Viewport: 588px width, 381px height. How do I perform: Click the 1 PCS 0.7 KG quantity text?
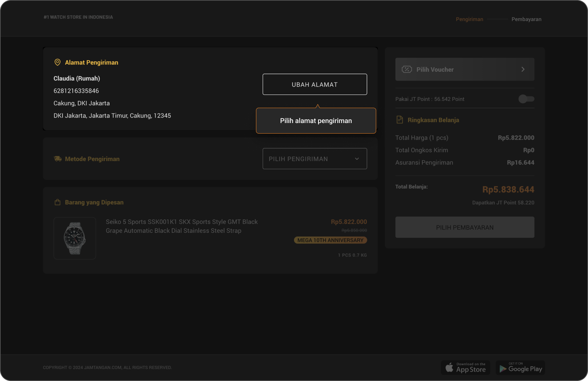pos(352,255)
